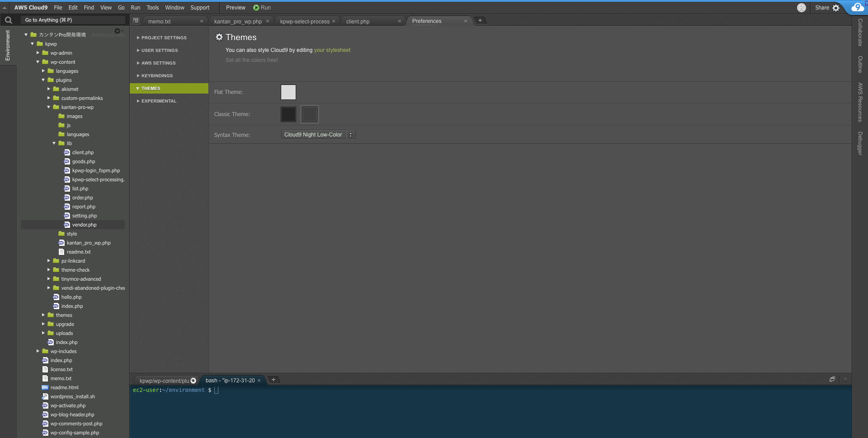Collapse the plugins folder
The height and width of the screenshot is (438, 868).
point(43,80)
